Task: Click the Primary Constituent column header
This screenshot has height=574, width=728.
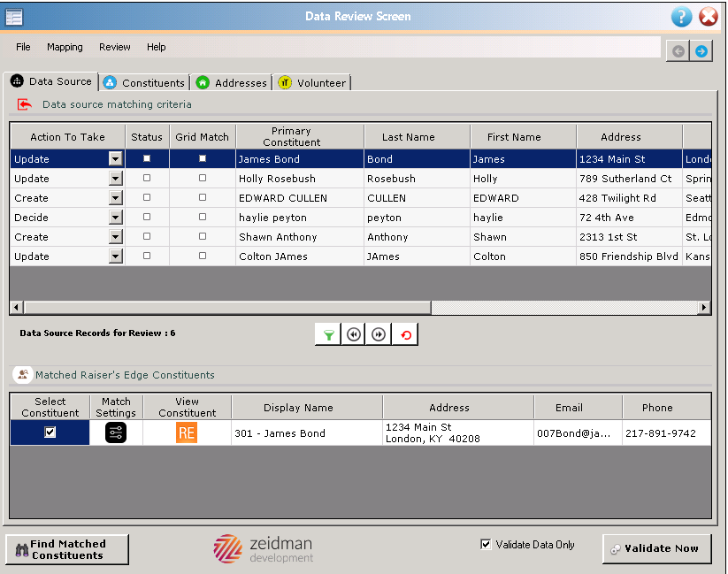Action: point(301,136)
